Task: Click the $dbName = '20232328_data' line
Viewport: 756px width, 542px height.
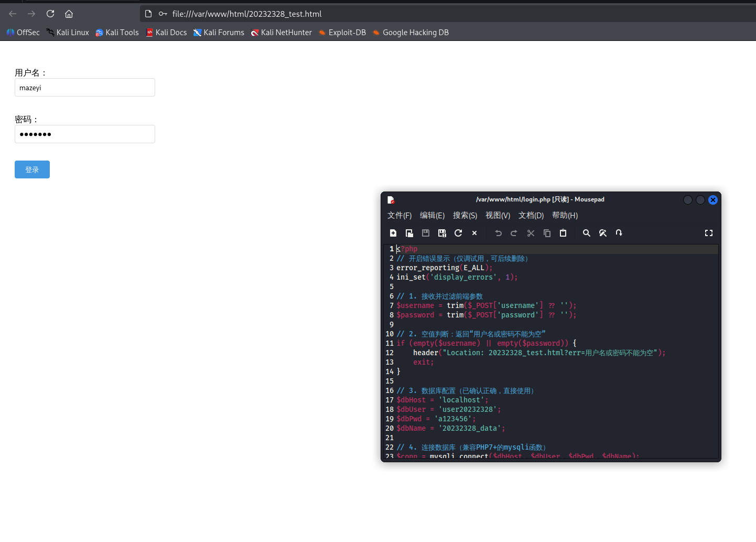Action: click(x=451, y=429)
